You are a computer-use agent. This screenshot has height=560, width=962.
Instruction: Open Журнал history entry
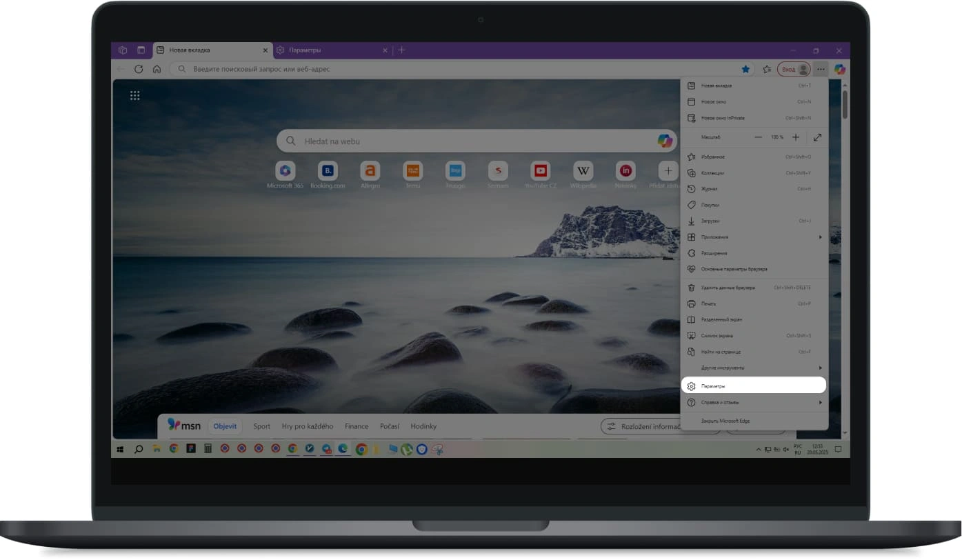tap(753, 189)
